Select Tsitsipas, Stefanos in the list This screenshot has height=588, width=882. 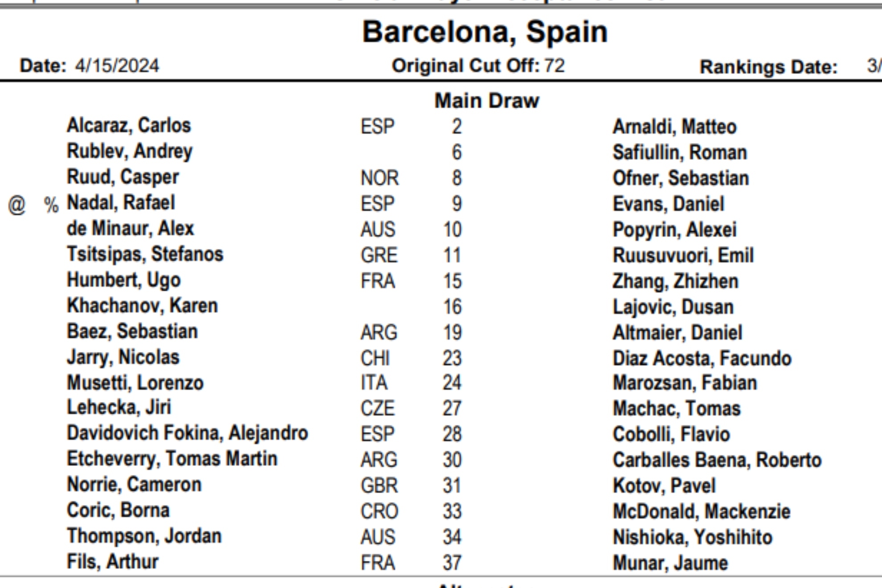pos(145,254)
